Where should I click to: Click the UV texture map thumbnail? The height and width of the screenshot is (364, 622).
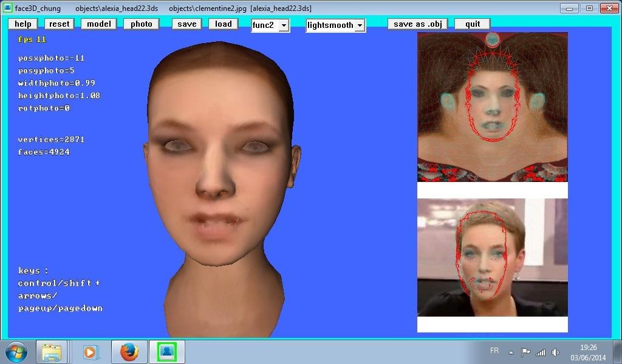(492, 107)
